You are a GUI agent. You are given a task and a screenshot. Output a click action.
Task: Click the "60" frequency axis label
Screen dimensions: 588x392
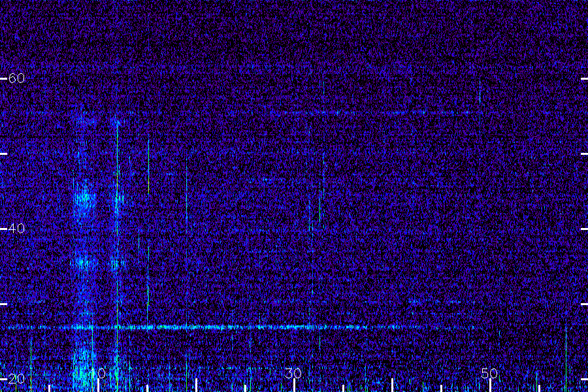16,78
